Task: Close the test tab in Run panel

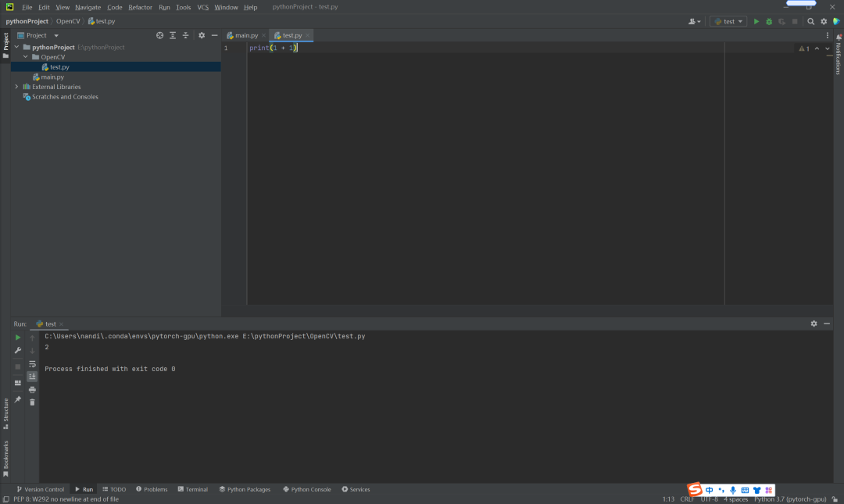Action: click(x=62, y=324)
